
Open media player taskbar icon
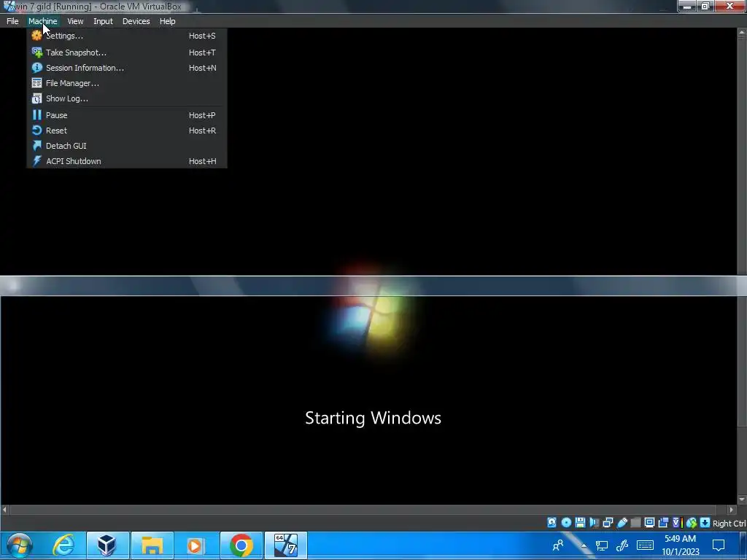(196, 545)
